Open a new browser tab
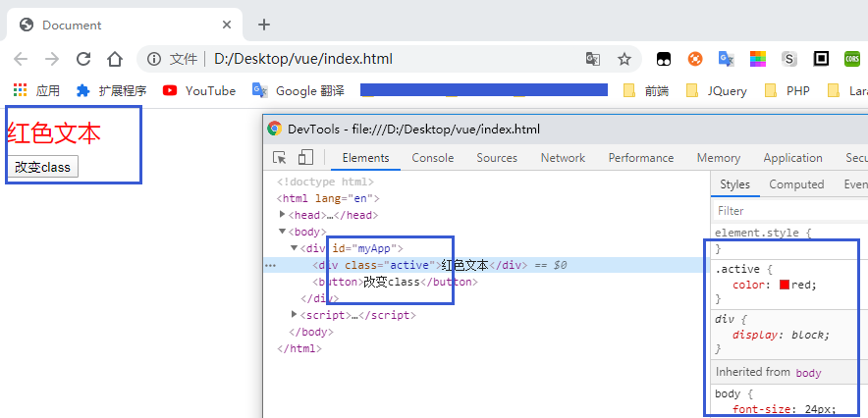The image size is (868, 418). [x=264, y=25]
